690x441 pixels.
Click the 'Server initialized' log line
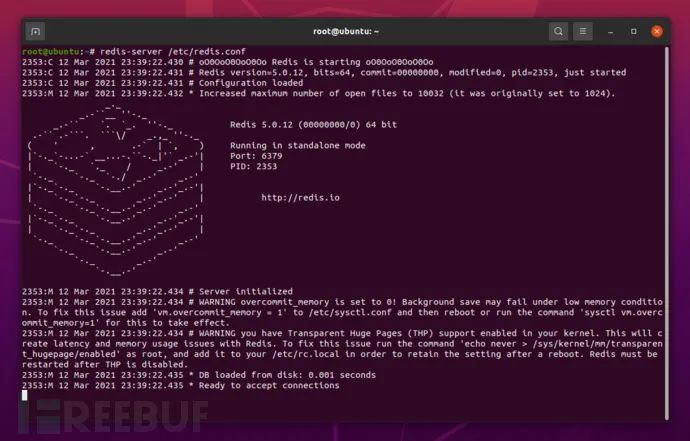click(158, 291)
